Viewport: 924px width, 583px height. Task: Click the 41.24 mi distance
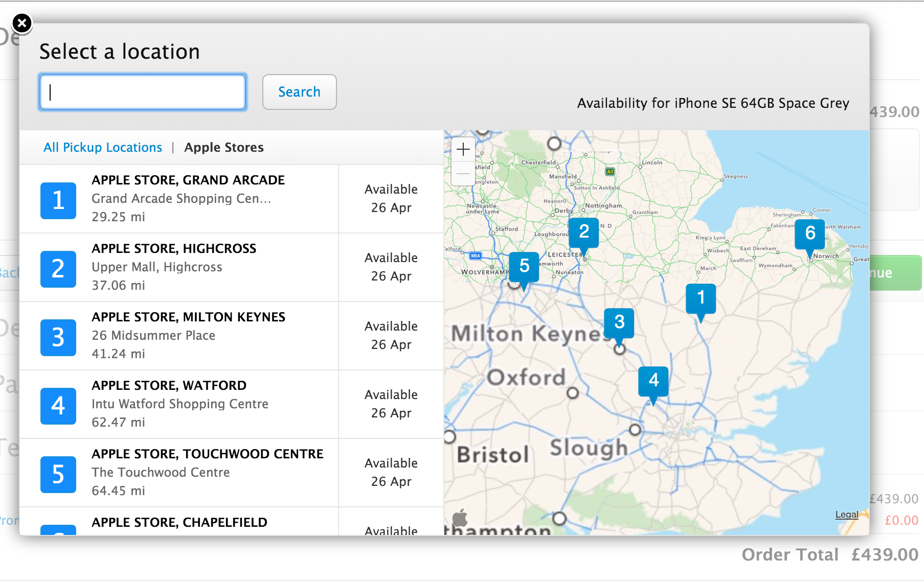(118, 354)
